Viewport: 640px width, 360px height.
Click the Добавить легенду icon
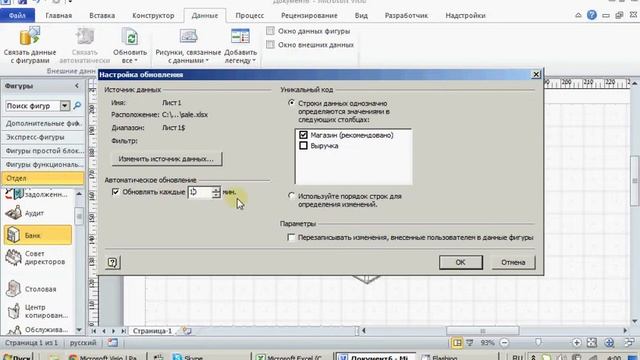[x=240, y=37]
